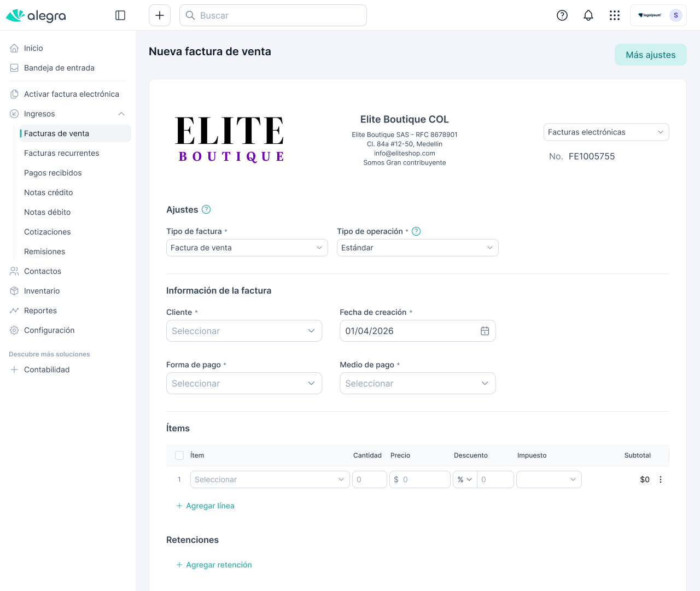Open Contactos in the sidebar

(x=68, y=271)
